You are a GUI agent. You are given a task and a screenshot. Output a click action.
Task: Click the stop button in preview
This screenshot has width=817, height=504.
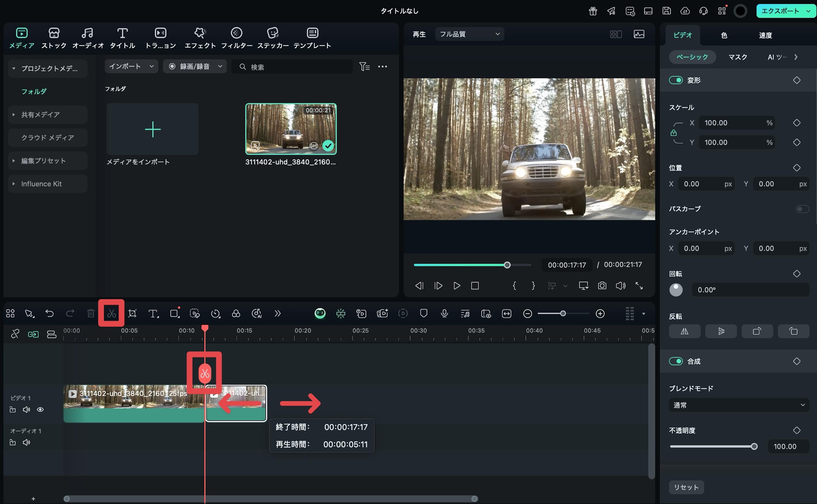tap(475, 286)
